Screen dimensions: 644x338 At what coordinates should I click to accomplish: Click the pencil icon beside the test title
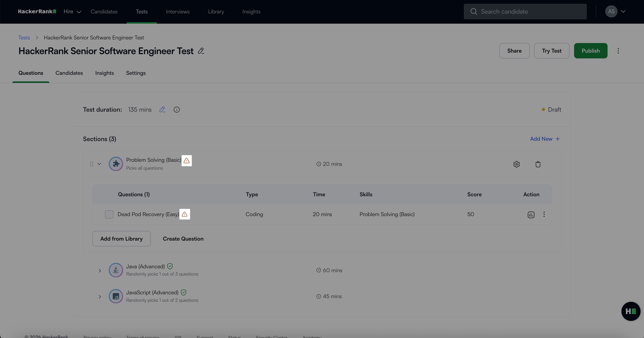[201, 51]
